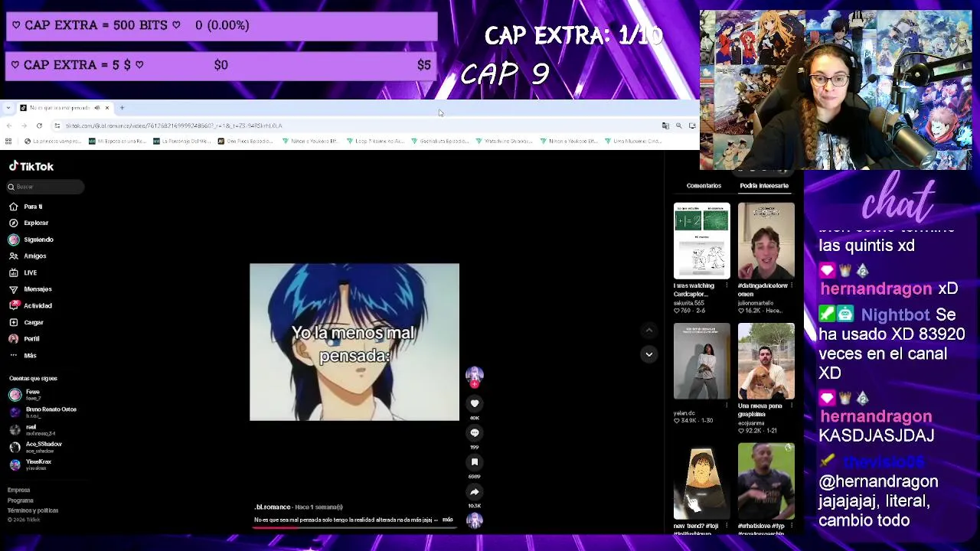Click the playing video of the blue-haired character

tap(354, 342)
